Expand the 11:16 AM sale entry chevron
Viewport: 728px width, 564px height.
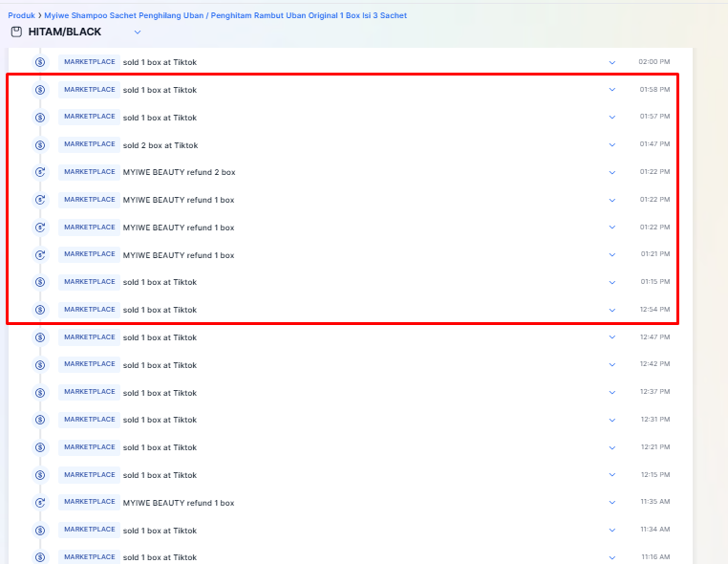click(x=612, y=557)
